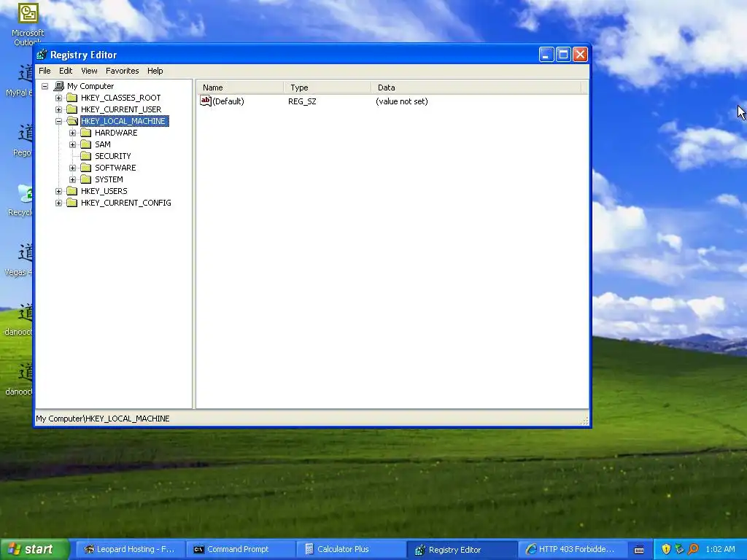Open the File menu in Registry Editor
Viewport: 747px width, 560px height.
(44, 71)
